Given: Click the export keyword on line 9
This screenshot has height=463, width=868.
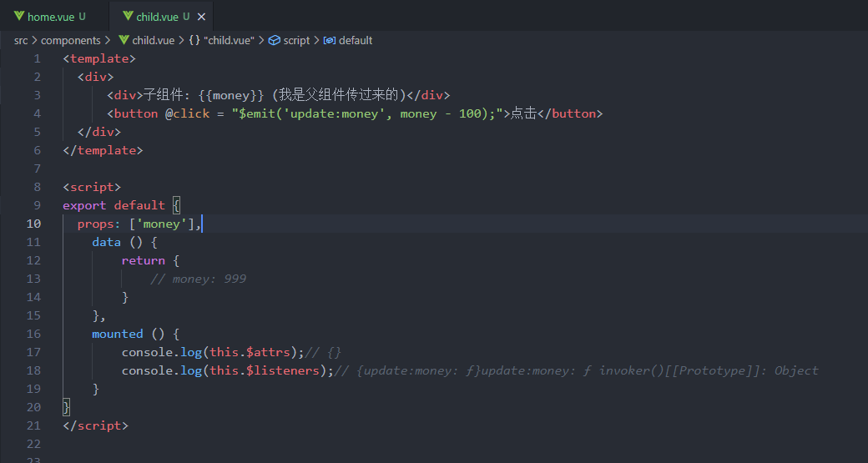Looking at the screenshot, I should pyautogui.click(x=84, y=205).
